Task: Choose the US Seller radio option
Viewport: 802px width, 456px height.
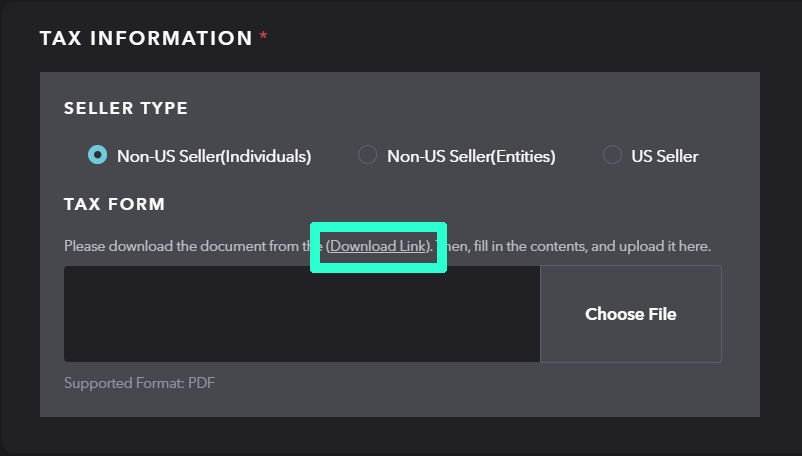Action: [x=612, y=155]
